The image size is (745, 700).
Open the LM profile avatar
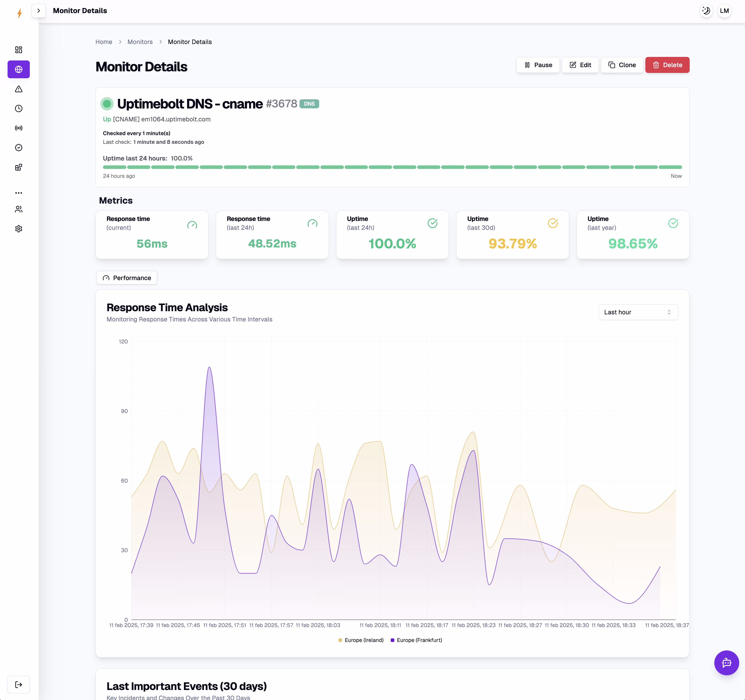tap(724, 10)
